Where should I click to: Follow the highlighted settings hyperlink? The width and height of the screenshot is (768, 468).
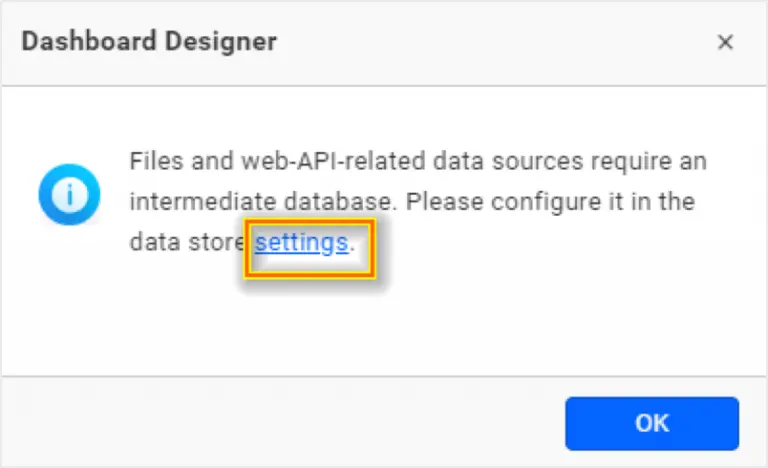tap(301, 242)
